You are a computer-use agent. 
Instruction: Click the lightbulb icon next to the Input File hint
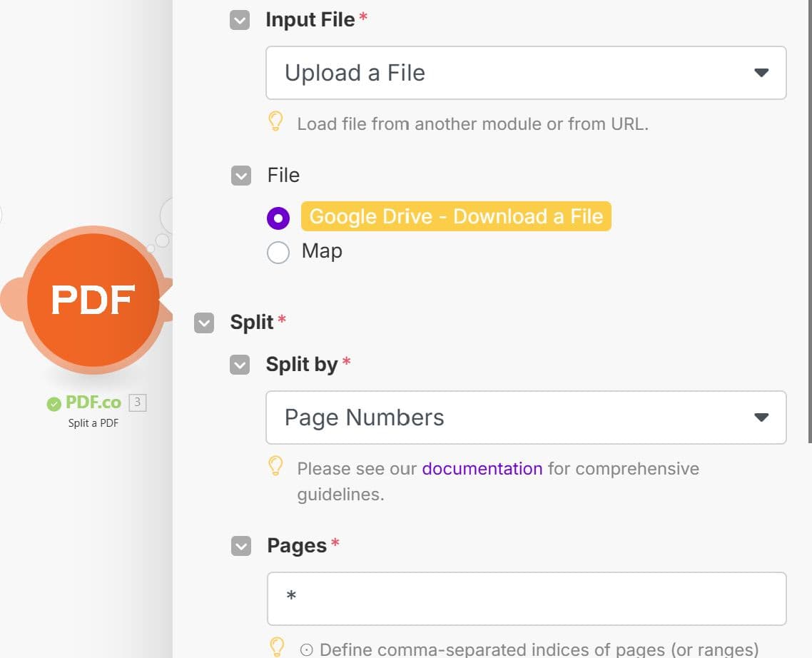pos(277,122)
